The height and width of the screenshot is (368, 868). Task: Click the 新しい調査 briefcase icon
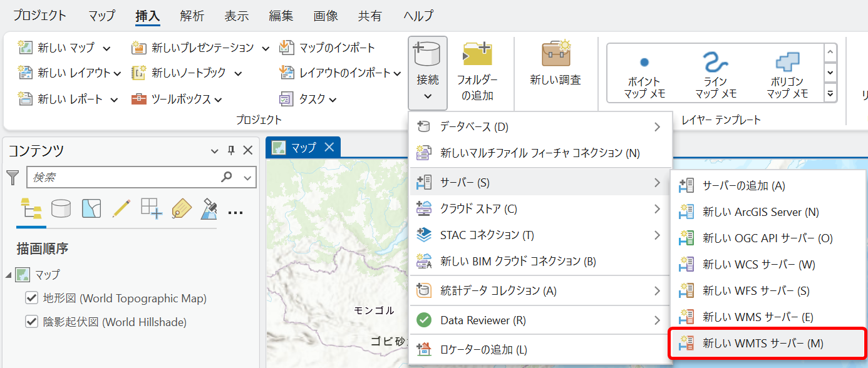tap(555, 54)
